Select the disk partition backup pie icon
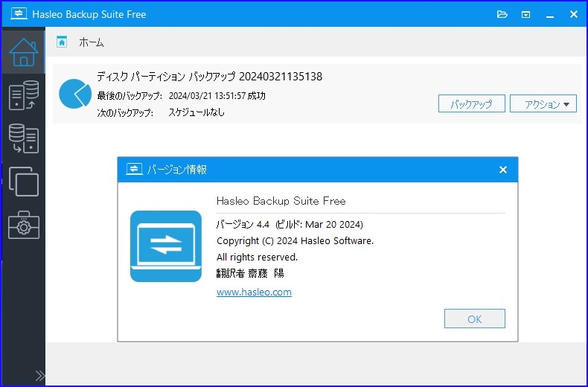This screenshot has height=387, width=588. [75, 94]
